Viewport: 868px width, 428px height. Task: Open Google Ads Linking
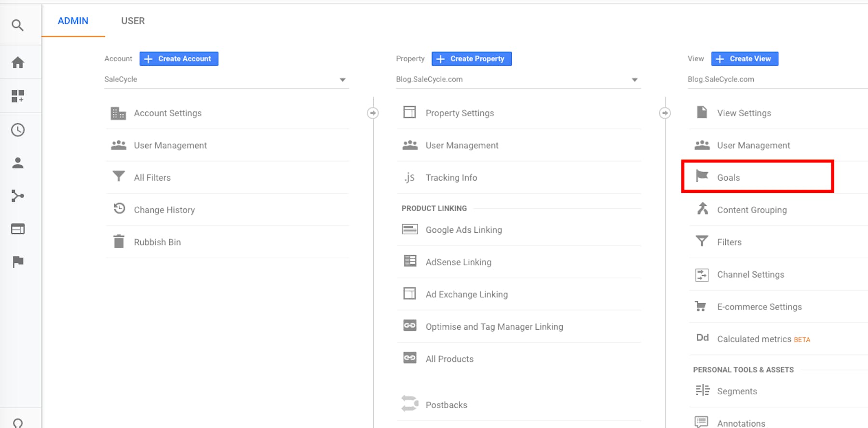pyautogui.click(x=464, y=230)
